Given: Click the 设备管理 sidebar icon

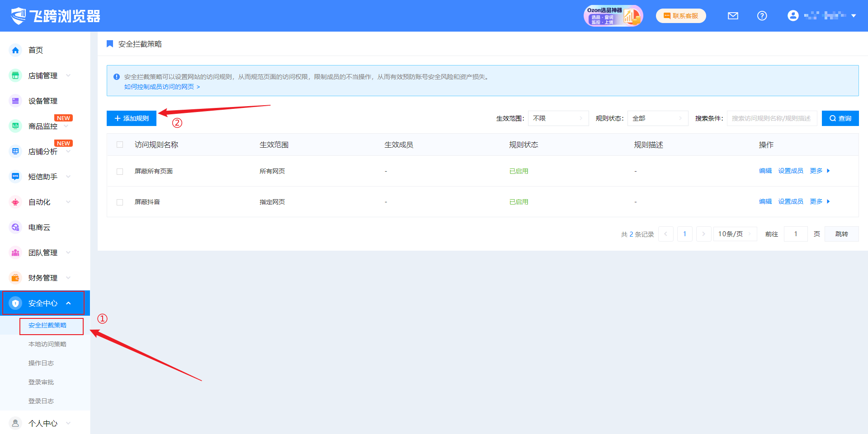Looking at the screenshot, I should point(15,101).
